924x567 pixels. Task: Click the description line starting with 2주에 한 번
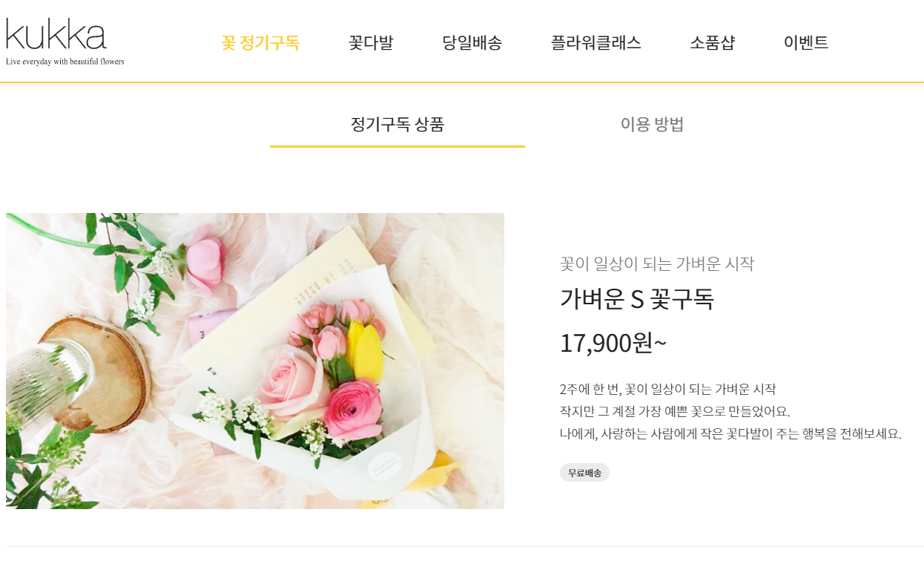668,389
